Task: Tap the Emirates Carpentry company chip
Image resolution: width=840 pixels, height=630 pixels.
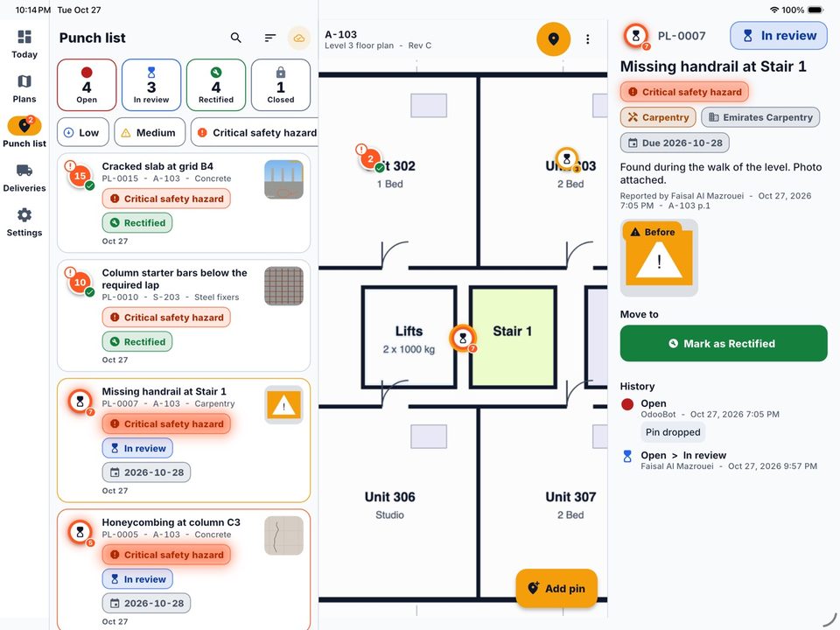Action: 760,117
